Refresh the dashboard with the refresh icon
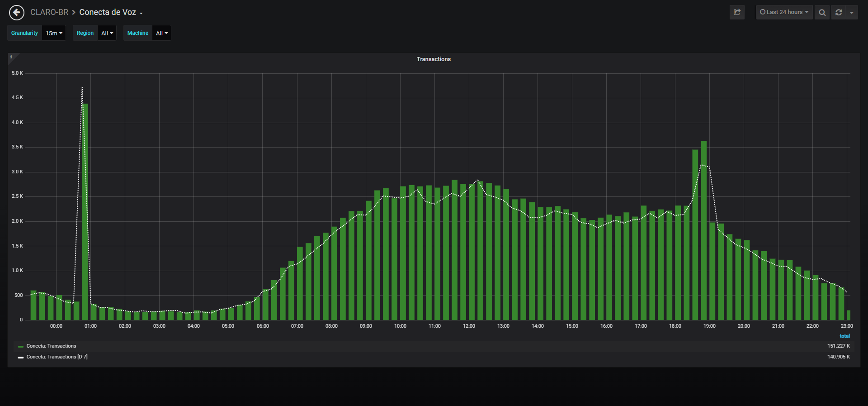Image resolution: width=868 pixels, height=406 pixels. pyautogui.click(x=839, y=12)
